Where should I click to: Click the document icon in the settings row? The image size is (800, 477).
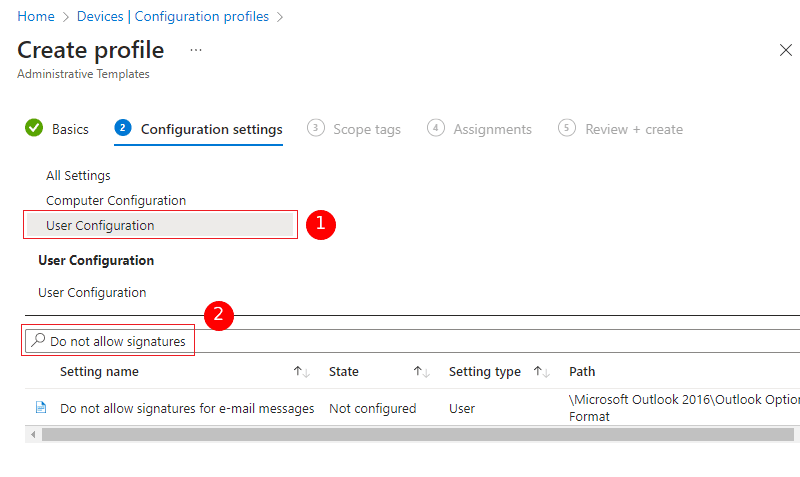pyautogui.click(x=41, y=408)
